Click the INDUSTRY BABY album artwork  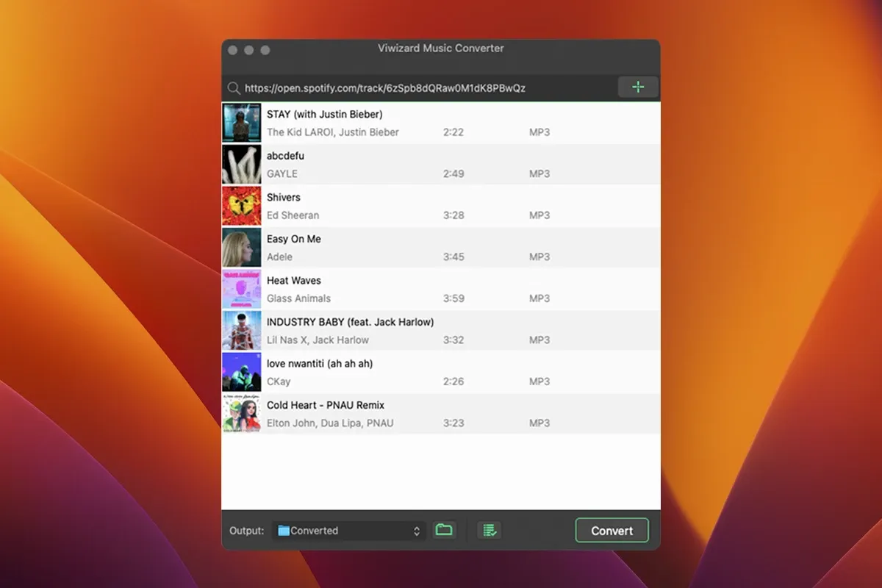[242, 330]
